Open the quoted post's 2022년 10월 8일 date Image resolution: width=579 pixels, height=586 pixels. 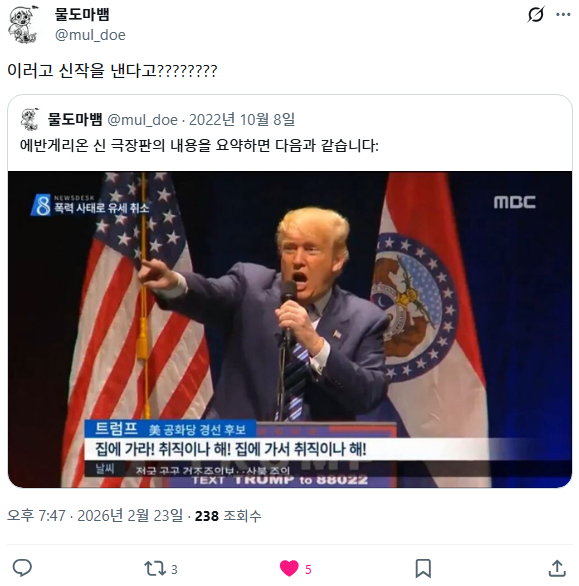242,120
